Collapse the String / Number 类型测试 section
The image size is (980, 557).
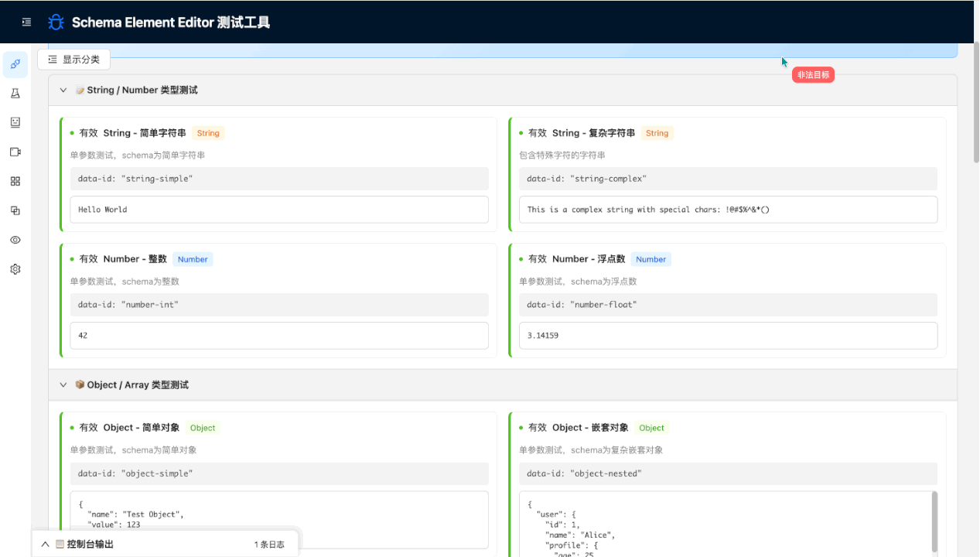[63, 91]
